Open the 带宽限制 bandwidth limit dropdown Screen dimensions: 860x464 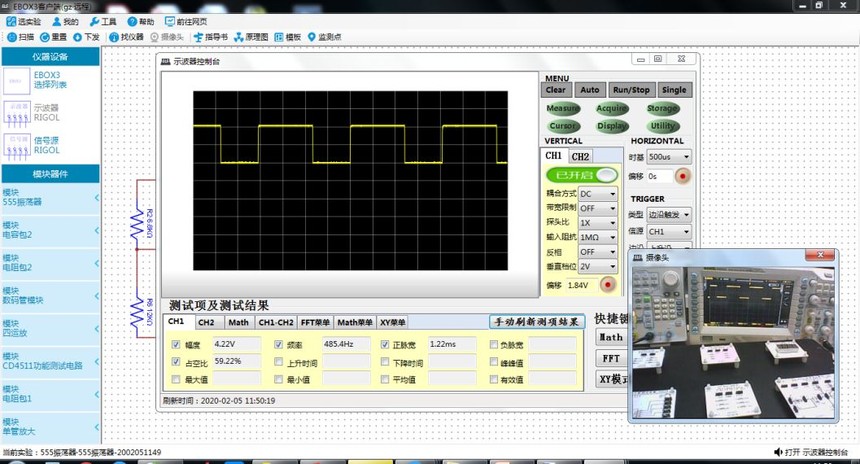598,208
